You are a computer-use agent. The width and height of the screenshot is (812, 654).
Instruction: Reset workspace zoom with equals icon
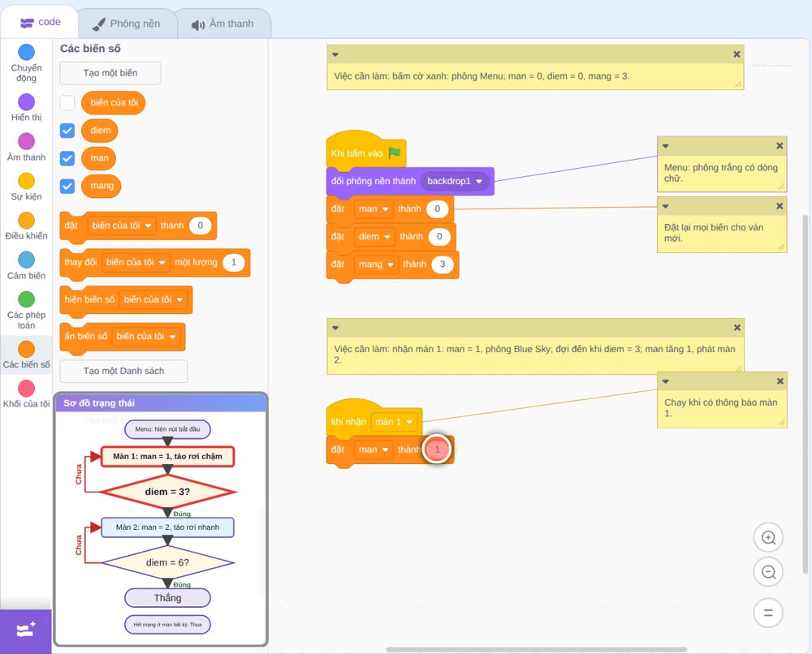768,613
